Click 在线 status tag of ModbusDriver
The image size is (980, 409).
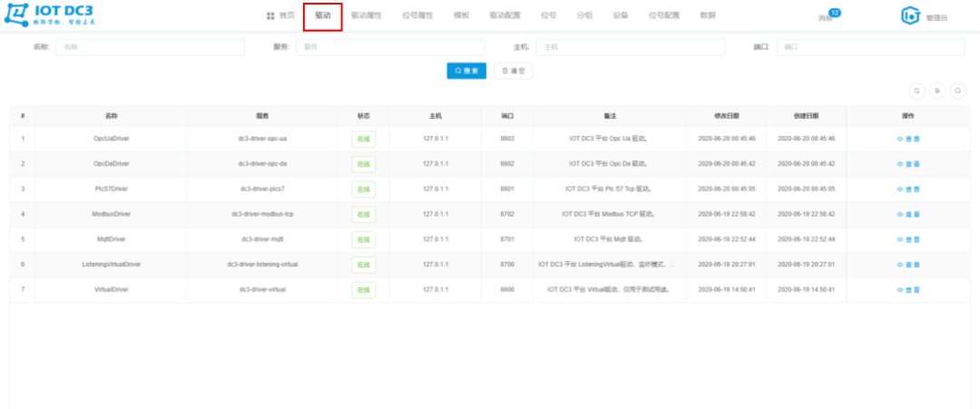click(364, 214)
